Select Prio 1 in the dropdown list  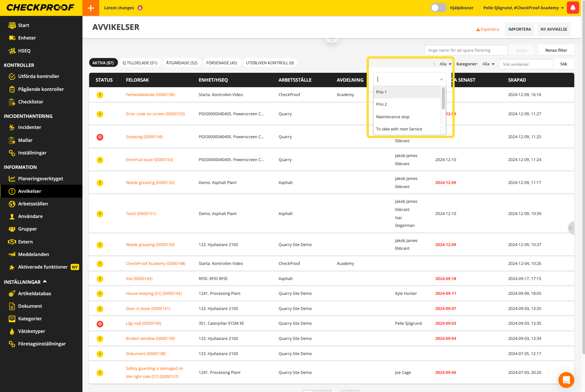point(407,92)
